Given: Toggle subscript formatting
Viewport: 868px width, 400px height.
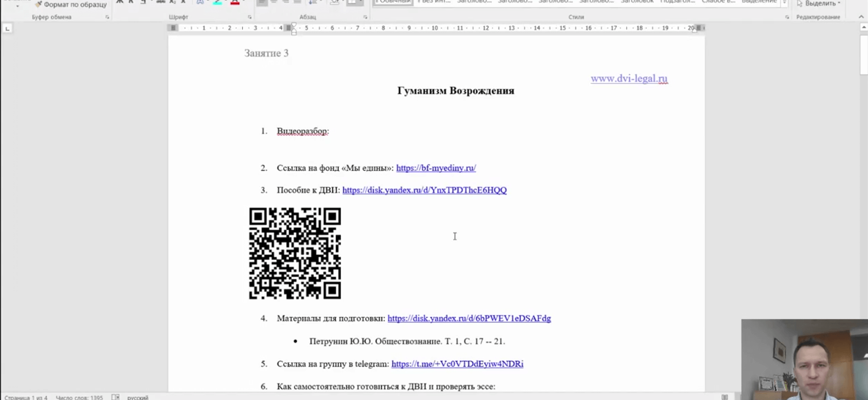Looking at the screenshot, I should pyautogui.click(x=172, y=2).
